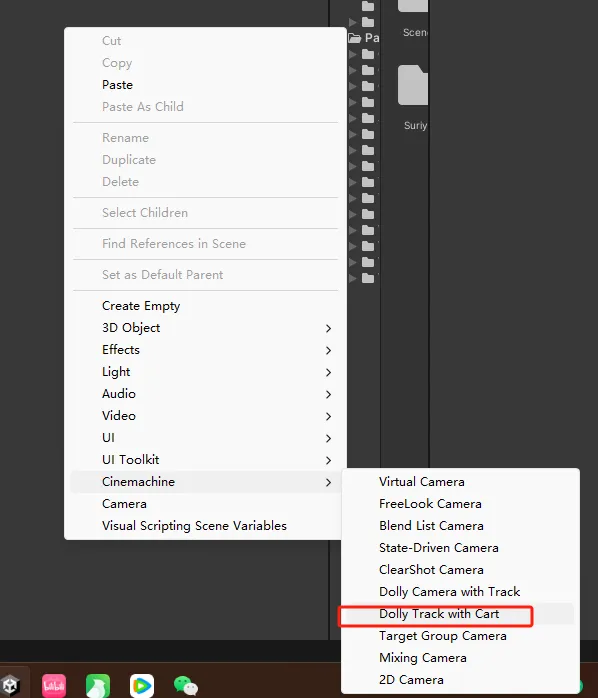The image size is (598, 698).
Task: Click the Paste As Child entry
Action: click(x=205, y=106)
